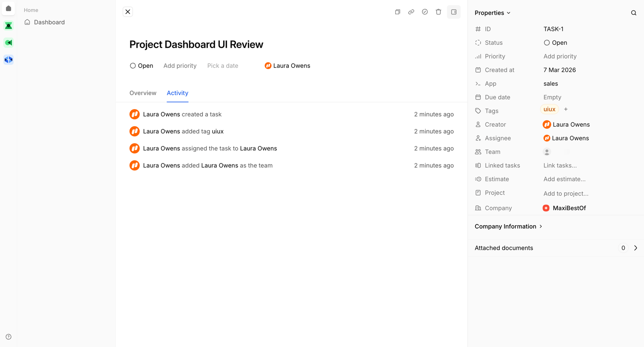Open the green megaphone app icon
The height and width of the screenshot is (347, 644).
click(x=9, y=43)
